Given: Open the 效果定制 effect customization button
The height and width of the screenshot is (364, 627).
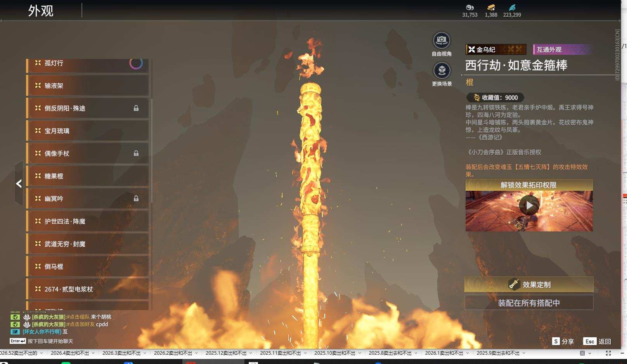Looking at the screenshot, I should (x=529, y=285).
